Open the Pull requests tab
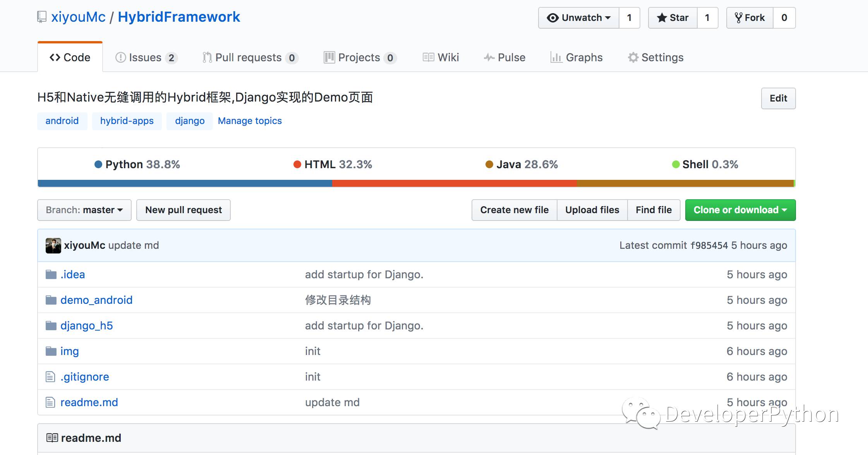This screenshot has height=455, width=868. tap(250, 57)
